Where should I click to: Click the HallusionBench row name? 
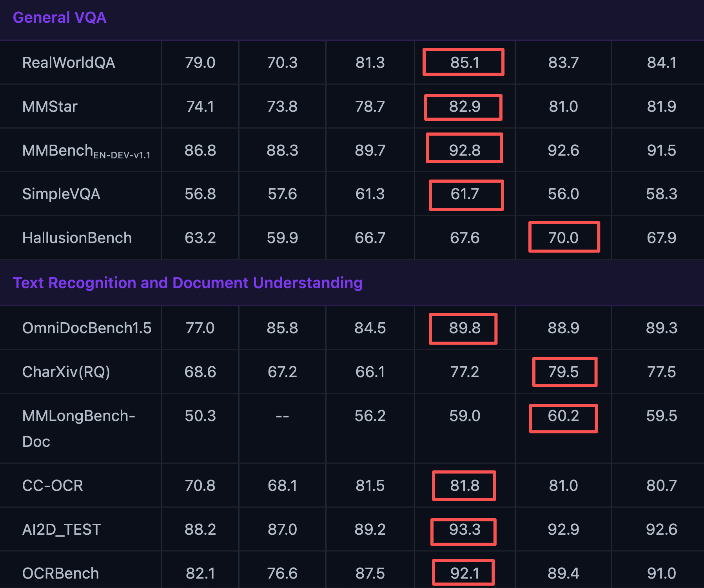coord(77,238)
